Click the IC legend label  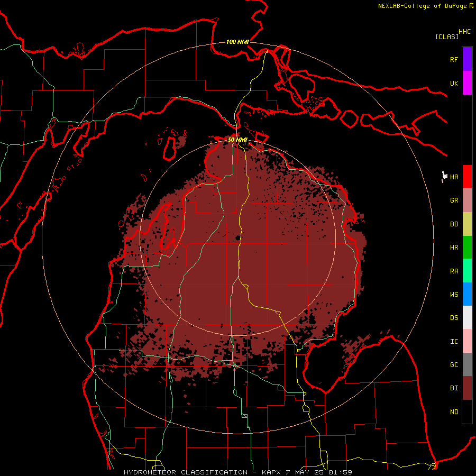tap(454, 342)
